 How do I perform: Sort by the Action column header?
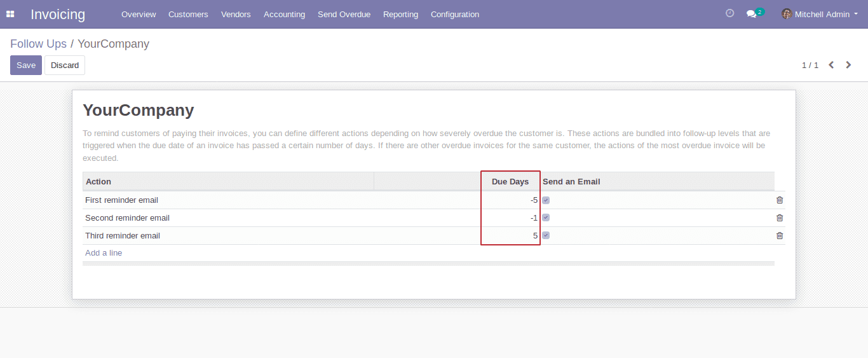pyautogui.click(x=228, y=181)
